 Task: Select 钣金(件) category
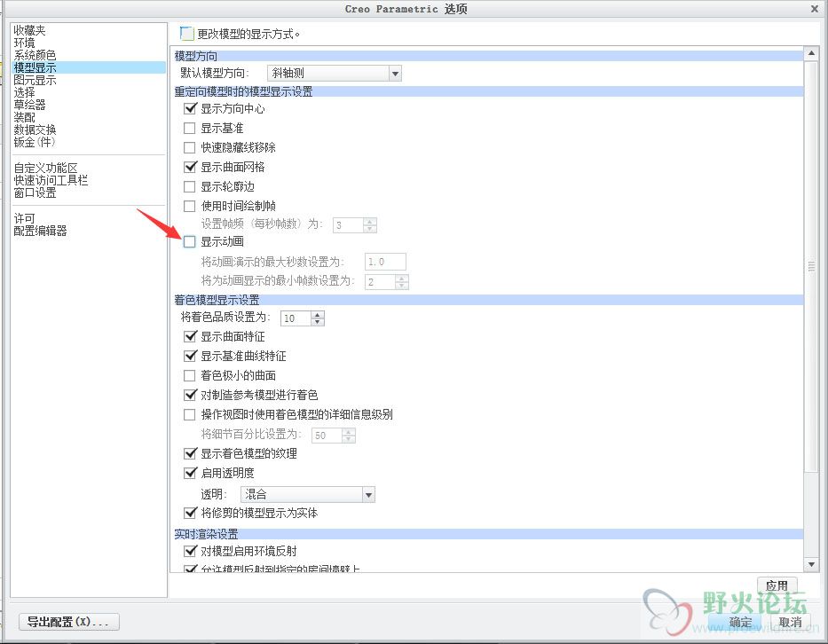pyautogui.click(x=35, y=142)
